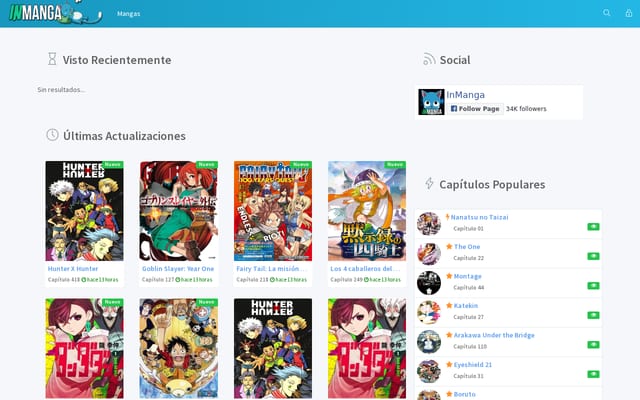Click the green eye button for Katekin

point(593,315)
